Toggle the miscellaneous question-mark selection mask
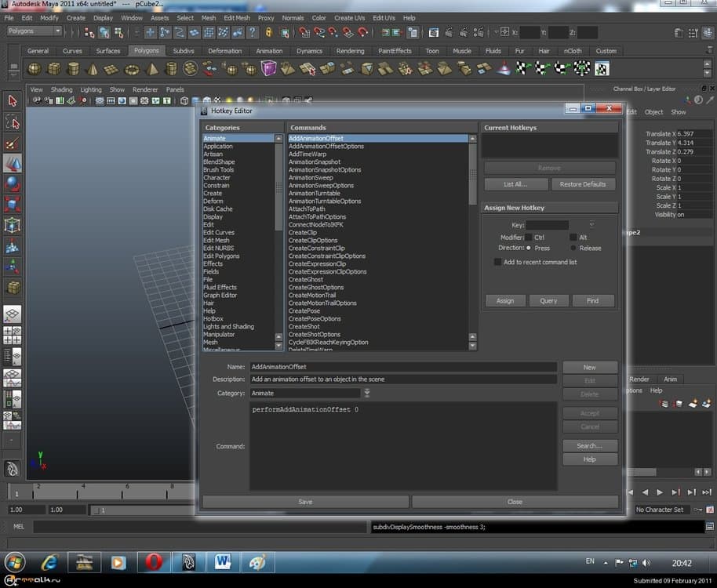Screen dimensions: 717x588 pyautogui.click(x=252, y=32)
